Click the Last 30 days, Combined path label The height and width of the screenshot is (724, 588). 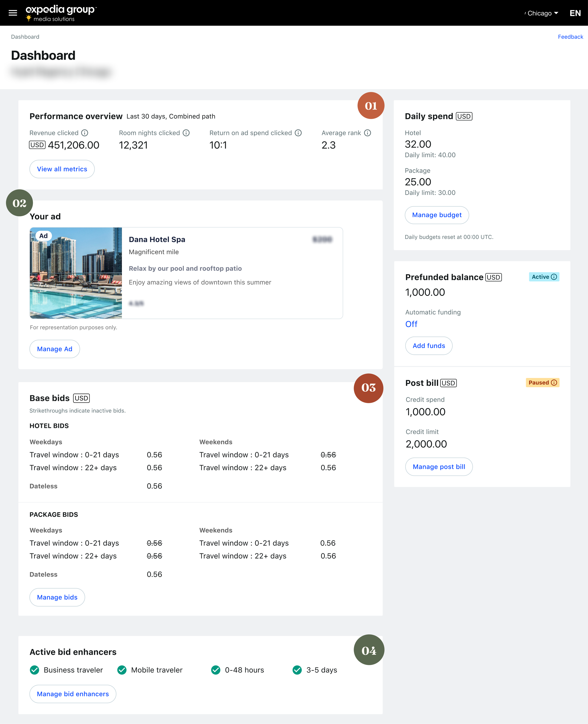click(171, 116)
